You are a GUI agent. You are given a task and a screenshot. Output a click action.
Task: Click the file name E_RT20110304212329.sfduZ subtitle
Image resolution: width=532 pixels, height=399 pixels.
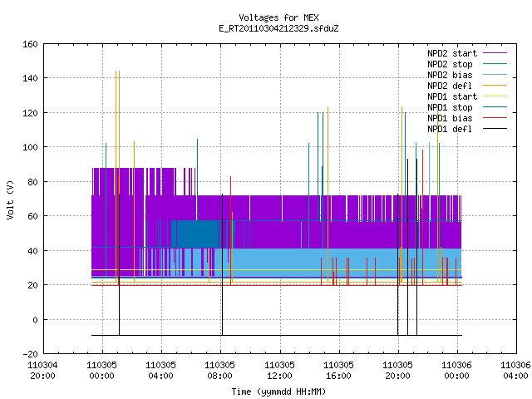(x=278, y=28)
